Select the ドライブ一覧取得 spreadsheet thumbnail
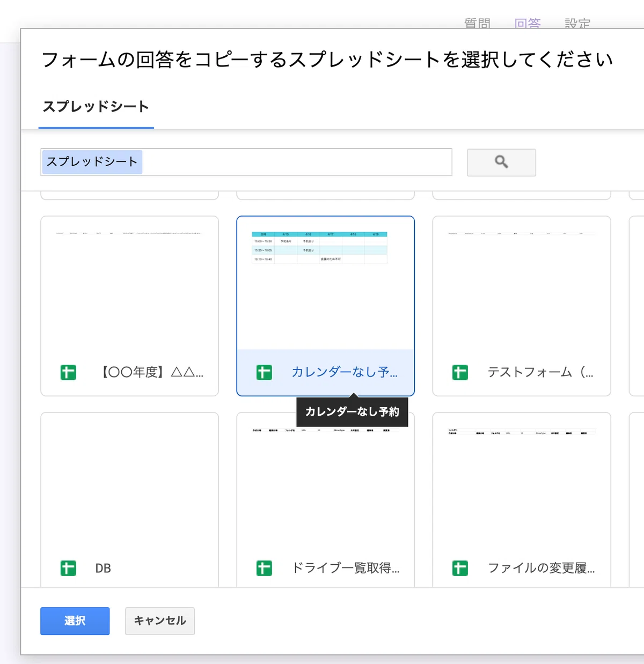644x664 pixels. pos(326,500)
